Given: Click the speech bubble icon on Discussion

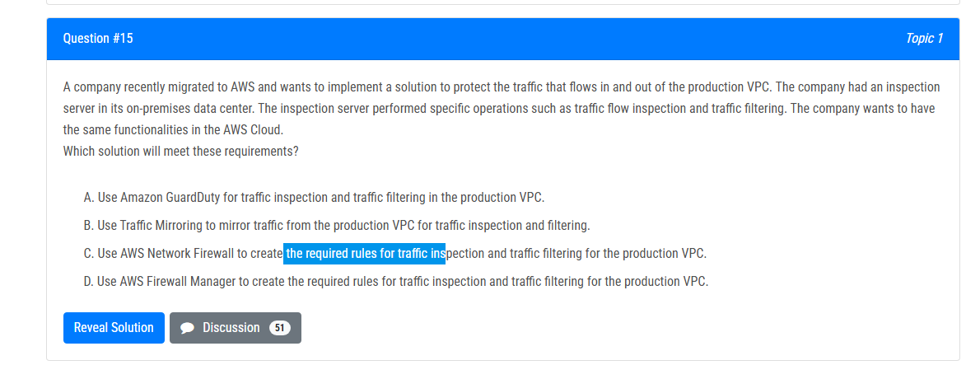Looking at the screenshot, I should click(186, 328).
